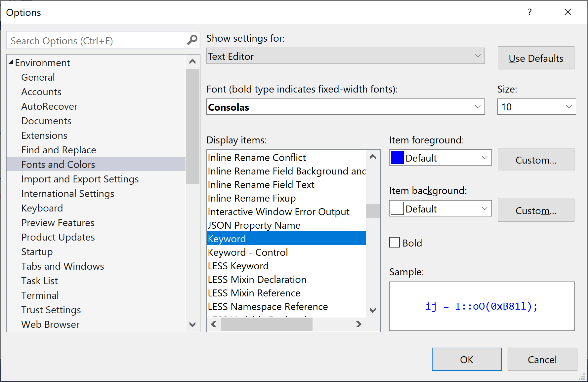Select Web Browser tree item

click(50, 324)
